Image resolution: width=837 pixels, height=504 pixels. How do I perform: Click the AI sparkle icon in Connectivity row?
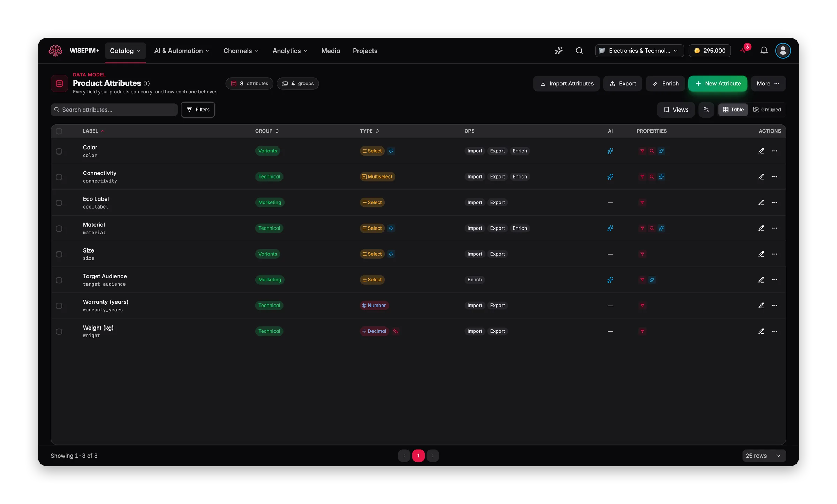click(x=610, y=177)
